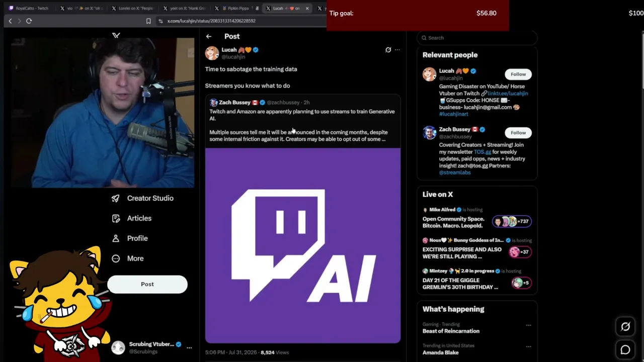Click the browser address bar URL
The height and width of the screenshot is (362, 644).
tap(211, 21)
